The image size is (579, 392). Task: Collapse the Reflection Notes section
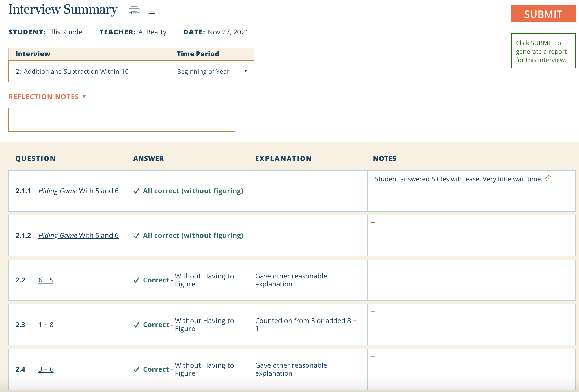click(84, 97)
